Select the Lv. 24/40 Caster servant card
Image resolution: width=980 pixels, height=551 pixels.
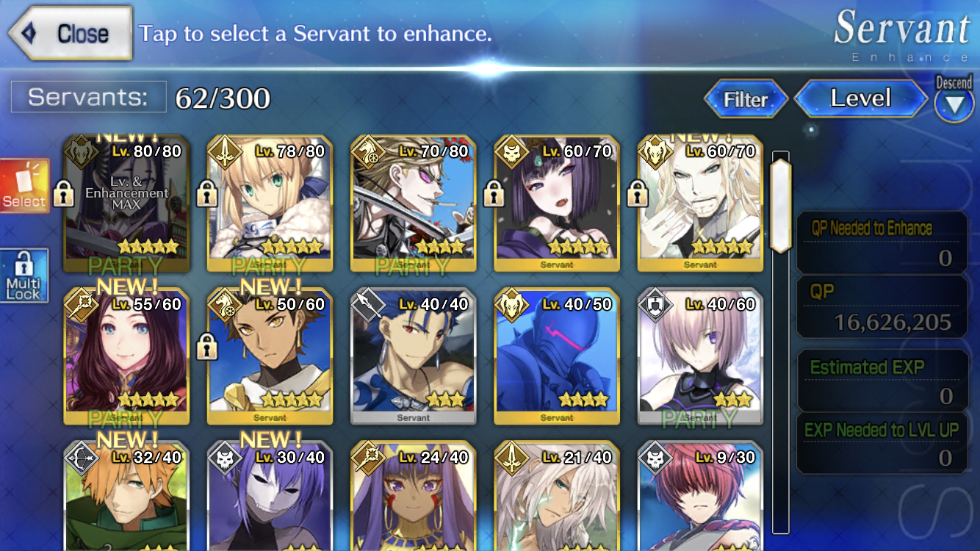pos(414,496)
